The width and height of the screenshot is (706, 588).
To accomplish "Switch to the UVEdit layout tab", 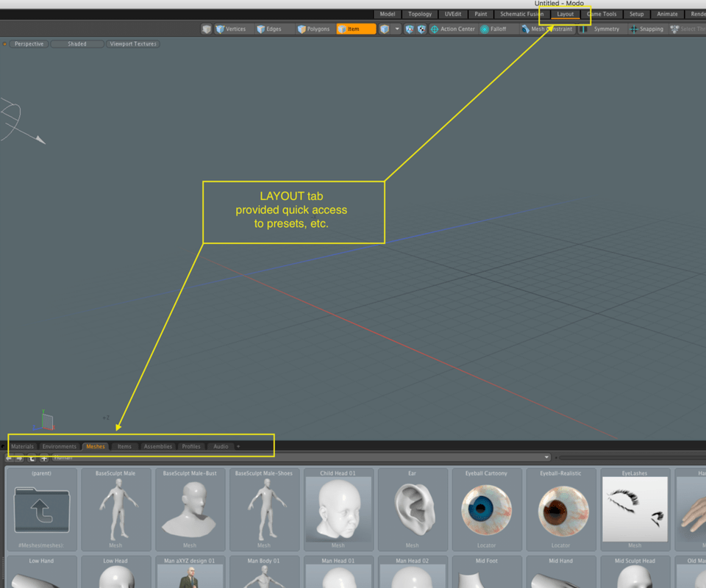I will coord(453,14).
